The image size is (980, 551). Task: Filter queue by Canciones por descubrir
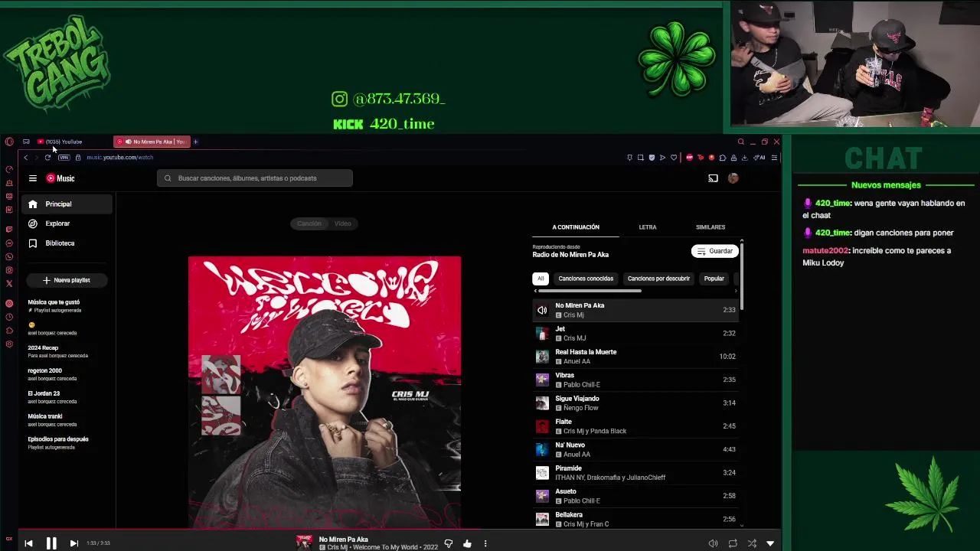[x=658, y=279]
